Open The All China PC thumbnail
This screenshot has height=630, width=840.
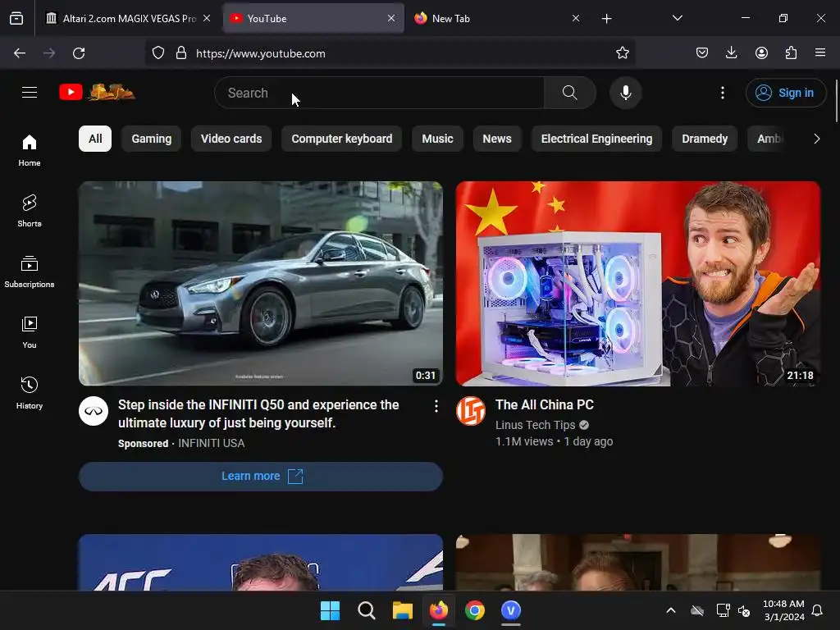tap(638, 283)
